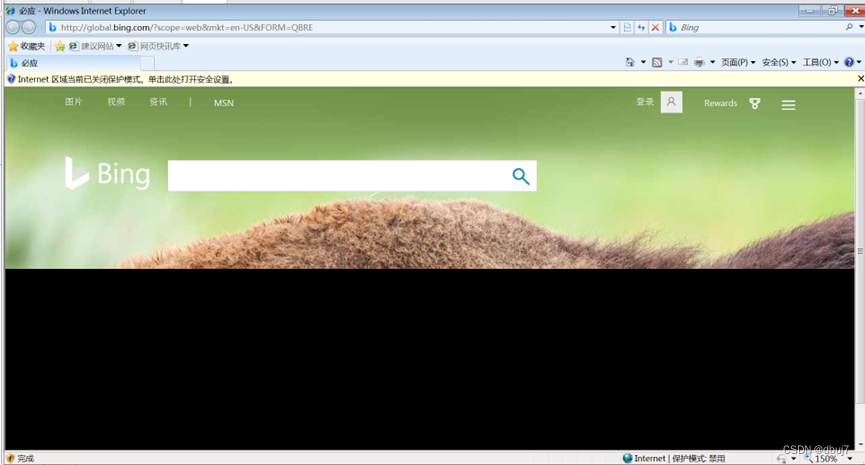Click the Internet zone globe icon
Screen dimensions: 865x465
[x=627, y=458]
